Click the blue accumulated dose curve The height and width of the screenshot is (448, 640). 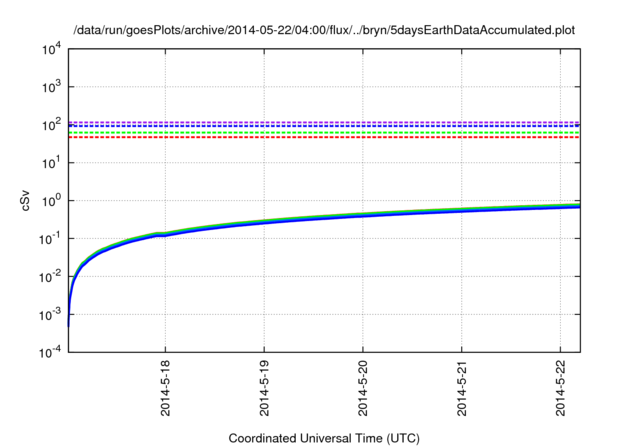tap(324, 220)
